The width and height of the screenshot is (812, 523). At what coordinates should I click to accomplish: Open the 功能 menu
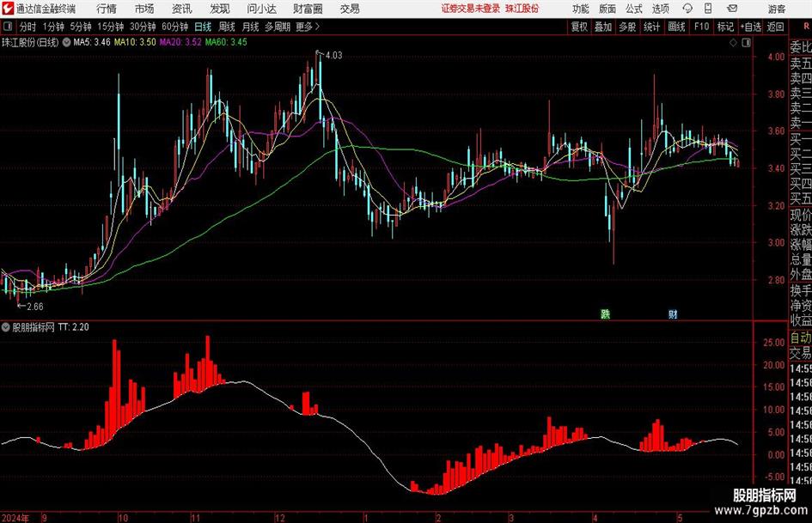click(581, 9)
